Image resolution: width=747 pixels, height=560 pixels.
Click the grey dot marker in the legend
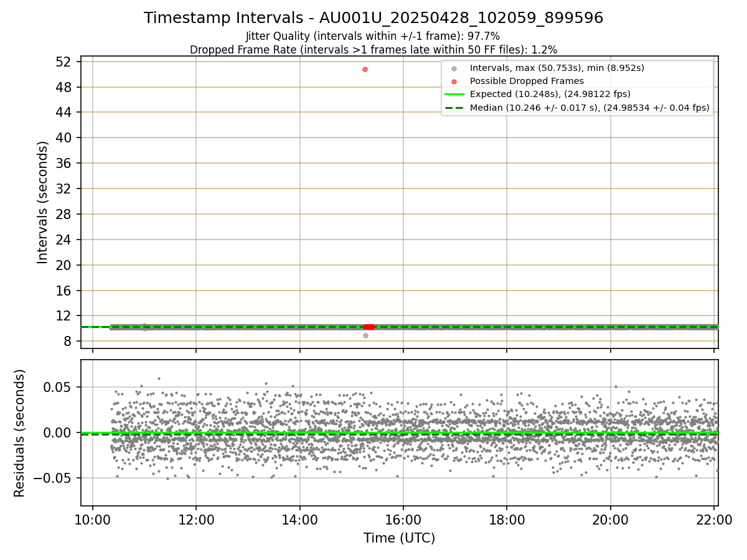pyautogui.click(x=454, y=68)
